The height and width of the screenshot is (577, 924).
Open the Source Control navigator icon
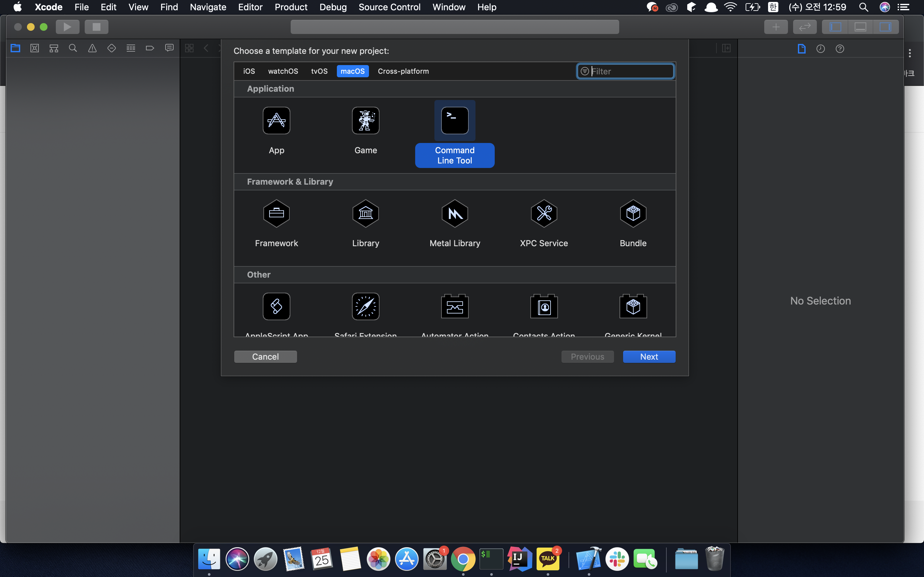point(35,48)
